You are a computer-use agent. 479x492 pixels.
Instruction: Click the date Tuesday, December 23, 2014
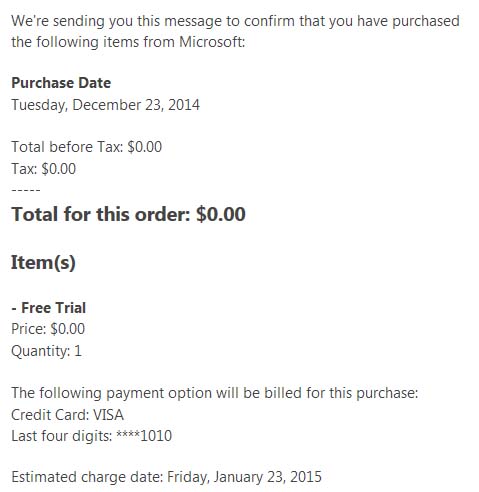[106, 105]
